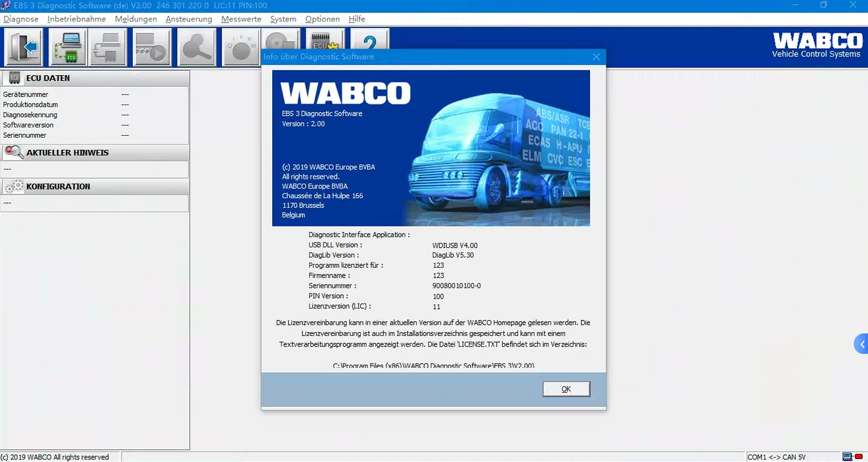Open the Optionen menu
This screenshot has width=868, height=462.
coord(322,19)
